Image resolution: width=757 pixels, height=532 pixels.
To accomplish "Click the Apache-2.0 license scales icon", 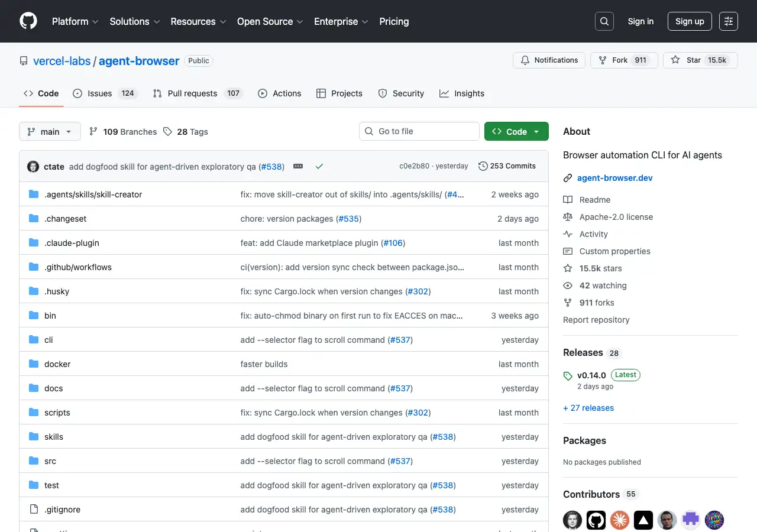I will click(x=567, y=217).
